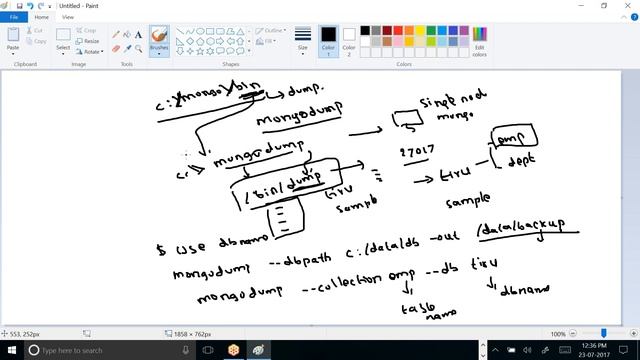Collapse the ribbon with the chevron
640x360 pixels.
tap(624, 17)
